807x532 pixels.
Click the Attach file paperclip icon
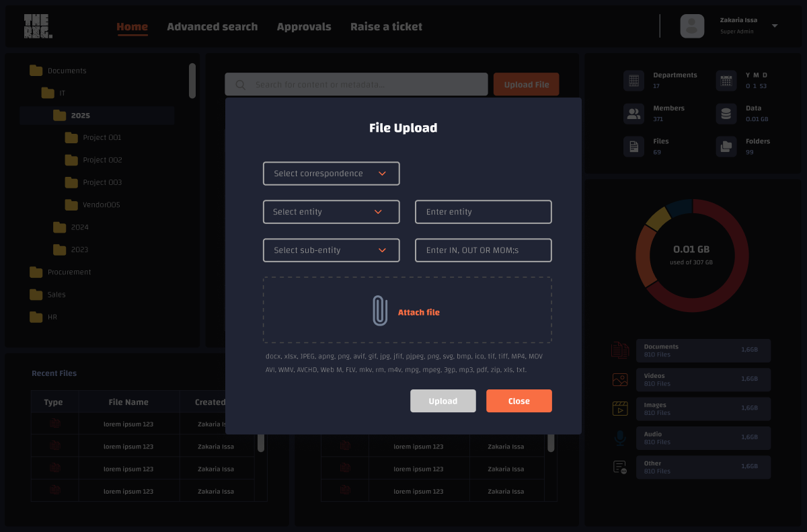379,311
